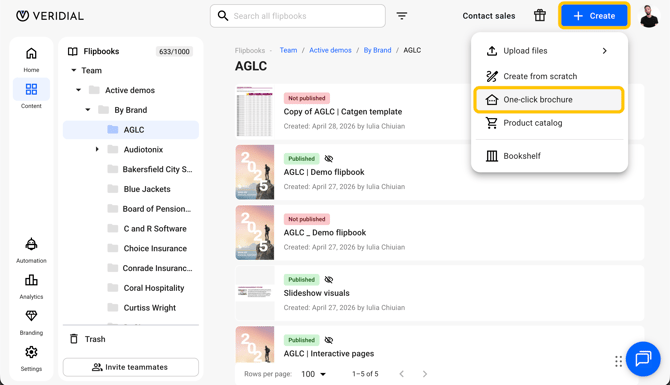Open the Automation section
This screenshot has width=670, height=385.
31,250
